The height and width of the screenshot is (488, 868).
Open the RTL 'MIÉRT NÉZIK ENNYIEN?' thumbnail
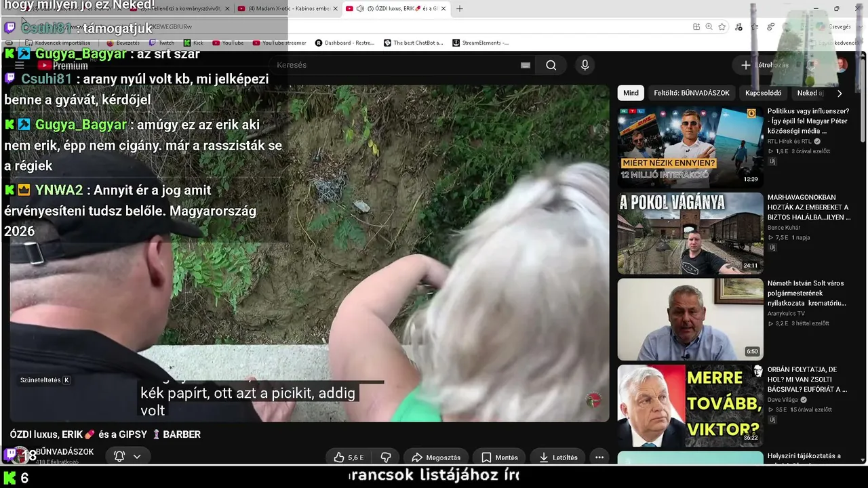pyautogui.click(x=690, y=146)
